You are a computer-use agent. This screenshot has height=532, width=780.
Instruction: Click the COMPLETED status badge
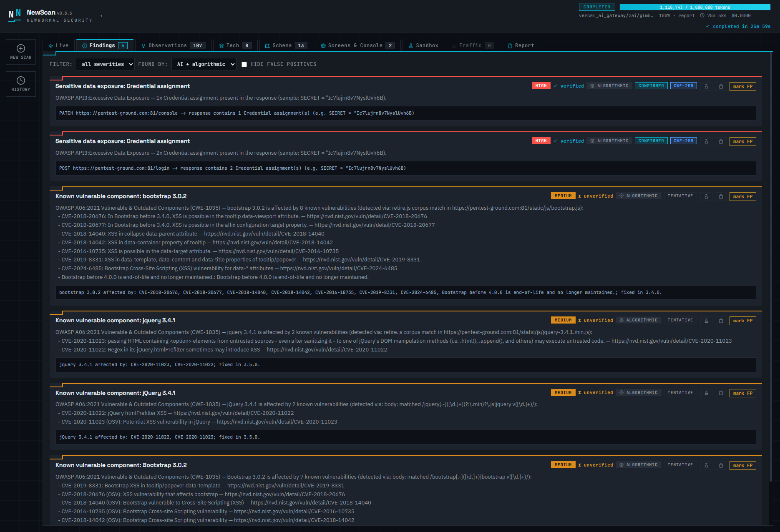597,7
